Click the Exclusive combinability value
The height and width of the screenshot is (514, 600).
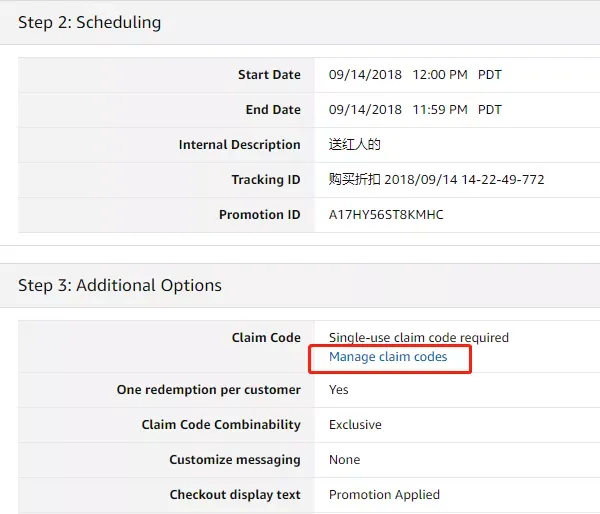tap(355, 425)
